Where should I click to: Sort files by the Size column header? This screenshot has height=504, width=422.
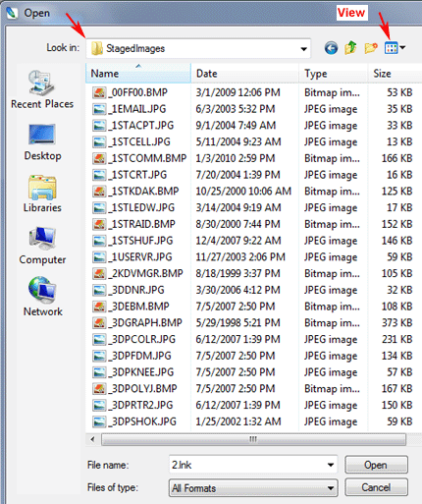click(395, 74)
